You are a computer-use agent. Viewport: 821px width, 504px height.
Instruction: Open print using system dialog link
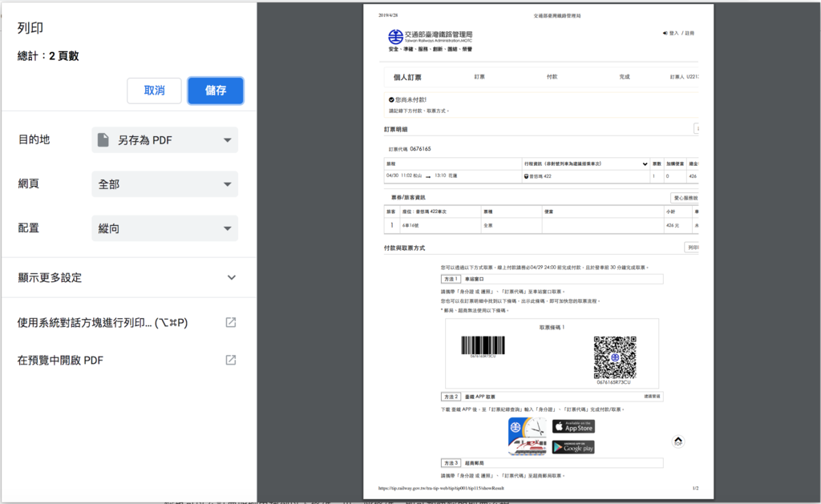tap(103, 322)
